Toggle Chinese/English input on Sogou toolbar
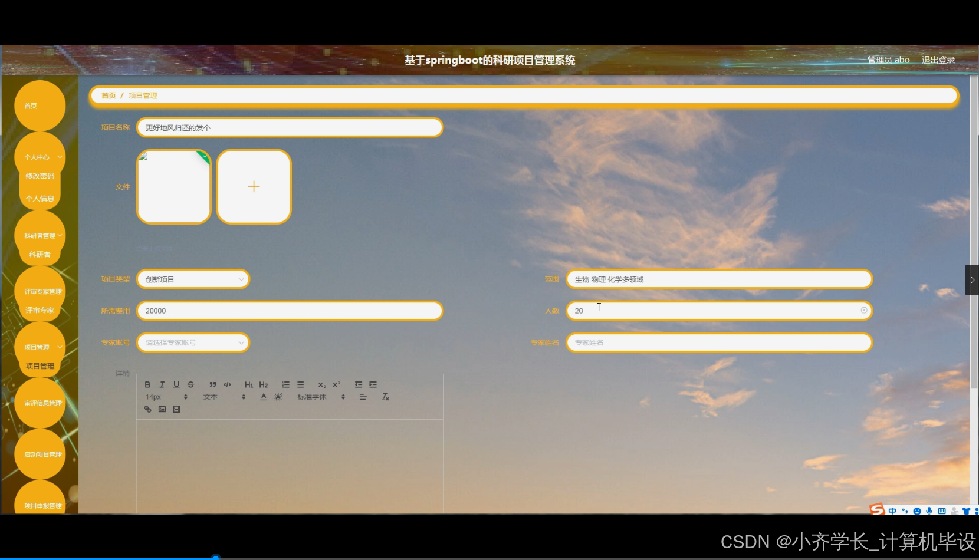The height and width of the screenshot is (560, 979). click(892, 510)
